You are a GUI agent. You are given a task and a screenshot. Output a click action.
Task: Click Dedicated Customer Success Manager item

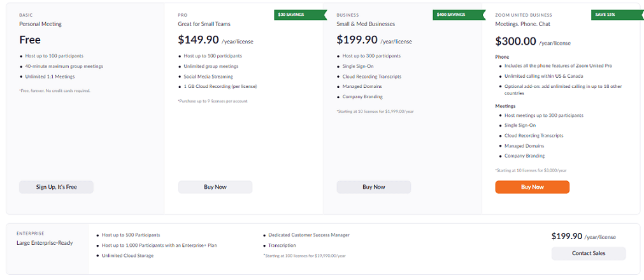(x=309, y=235)
